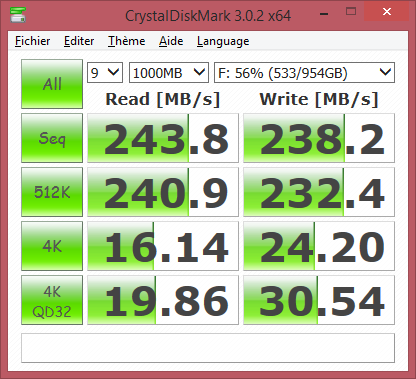Expand the test count dropdown showing 9
The image size is (416, 379).
click(x=105, y=72)
